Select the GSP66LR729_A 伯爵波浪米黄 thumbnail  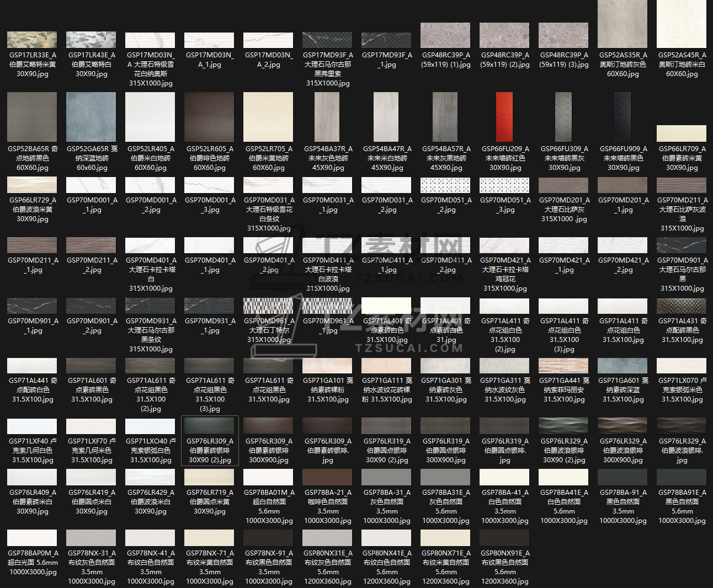(x=32, y=185)
